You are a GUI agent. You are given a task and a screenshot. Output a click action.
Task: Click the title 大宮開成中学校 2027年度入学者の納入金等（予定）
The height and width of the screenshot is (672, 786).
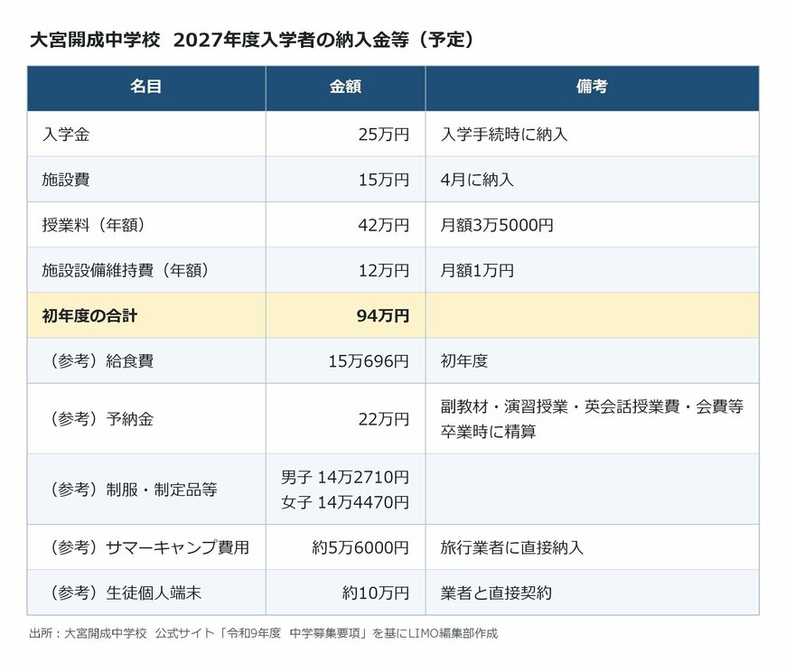[x=252, y=40]
